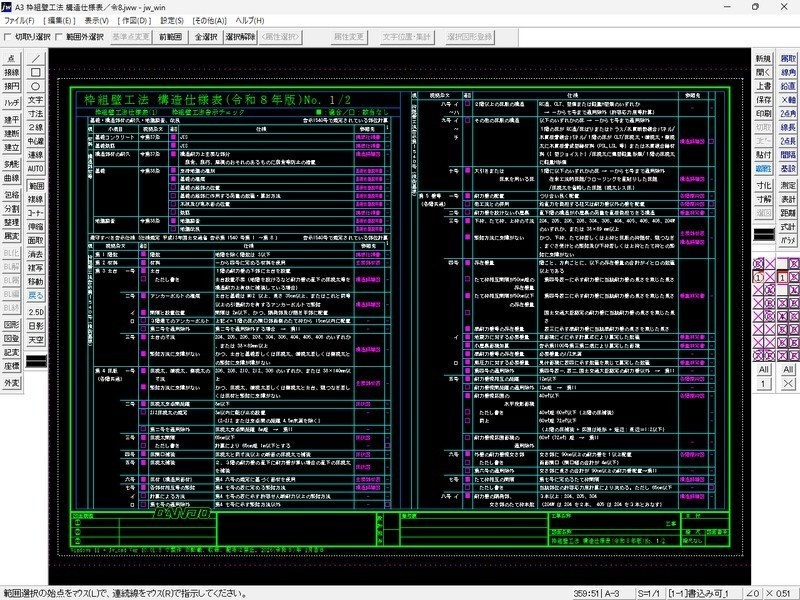
Task: Open the [作図(D)] menu
Action: point(133,19)
